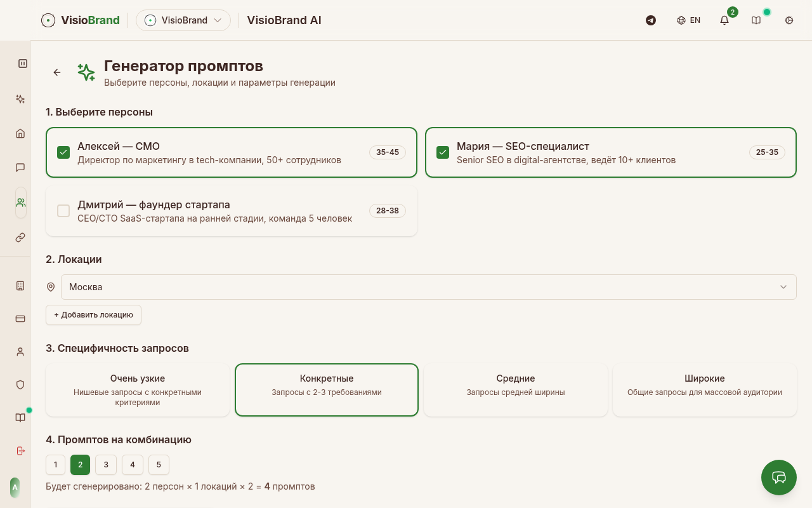Click the credit card billing icon
Image resolution: width=812 pixels, height=508 pixels.
coord(20,319)
